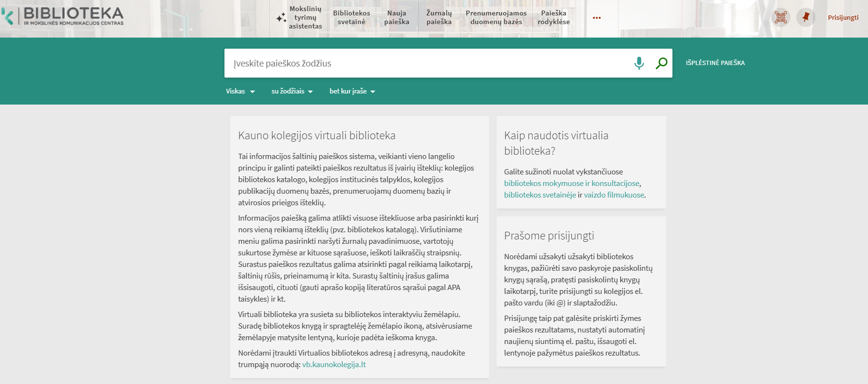Follow the vb.kaunokolegija.lt link
The width and height of the screenshot is (868, 384).
pyautogui.click(x=334, y=365)
